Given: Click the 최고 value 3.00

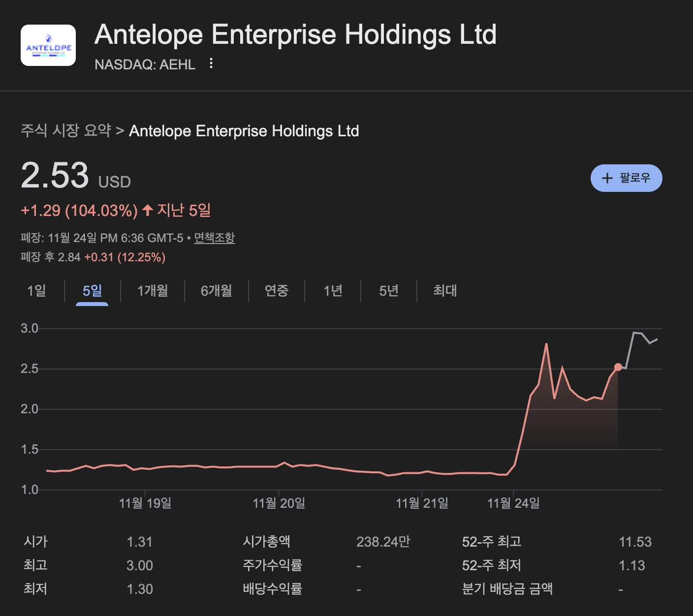Looking at the screenshot, I should tap(140, 566).
